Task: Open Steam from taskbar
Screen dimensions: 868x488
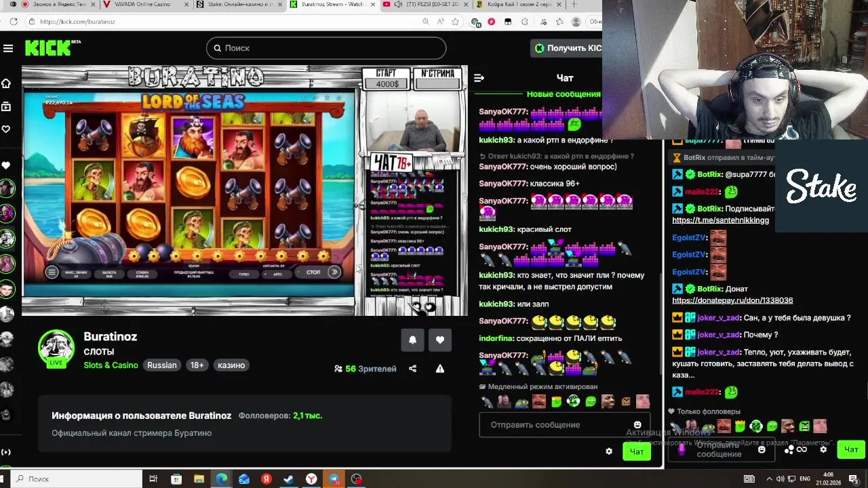Action: point(289,479)
